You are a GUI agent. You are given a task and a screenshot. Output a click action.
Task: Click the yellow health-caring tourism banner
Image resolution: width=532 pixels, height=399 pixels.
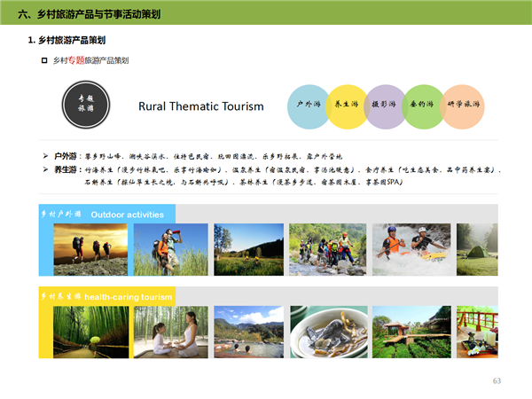[107, 296]
